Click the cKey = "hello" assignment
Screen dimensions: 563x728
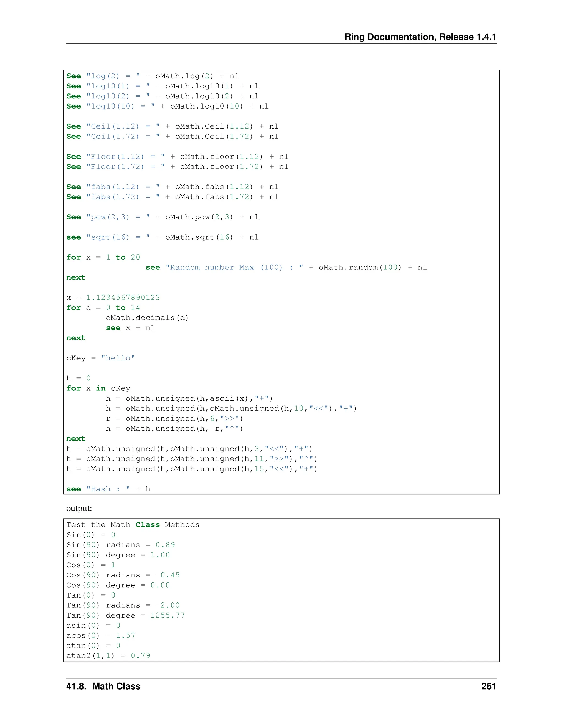[100, 358]
